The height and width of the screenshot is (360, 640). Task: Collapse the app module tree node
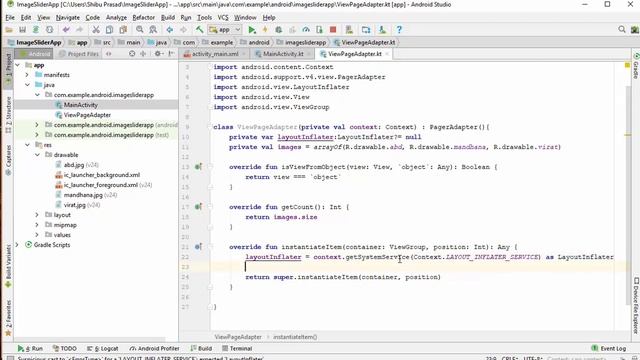(x=18, y=65)
